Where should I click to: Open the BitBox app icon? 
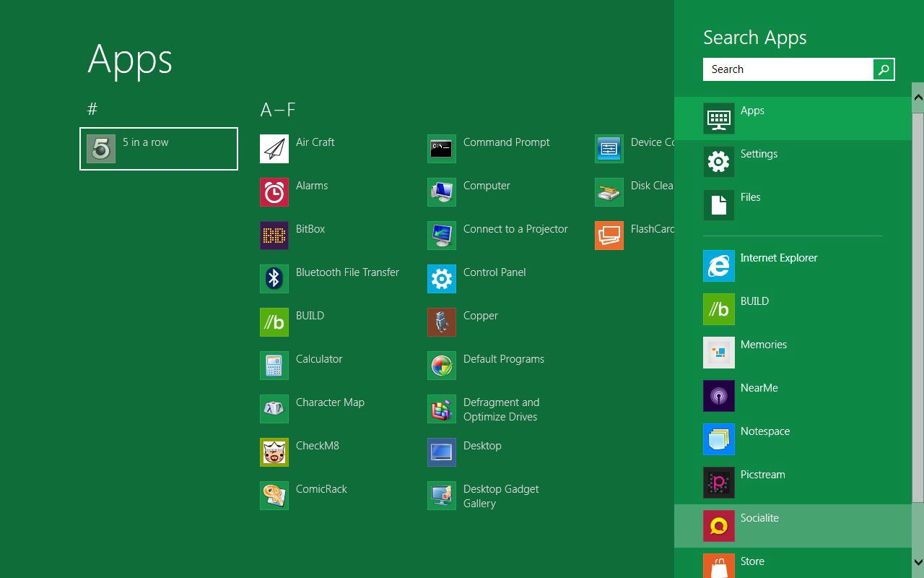[x=274, y=236]
